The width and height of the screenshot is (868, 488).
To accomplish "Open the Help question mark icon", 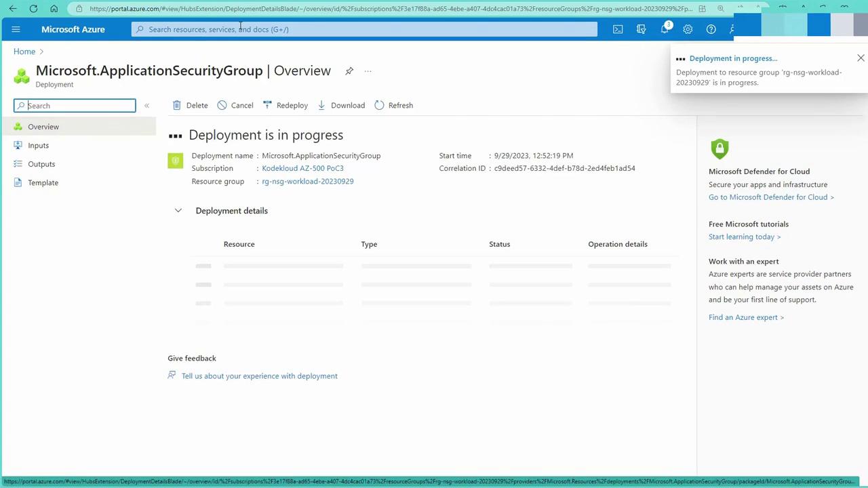I will click(x=711, y=29).
